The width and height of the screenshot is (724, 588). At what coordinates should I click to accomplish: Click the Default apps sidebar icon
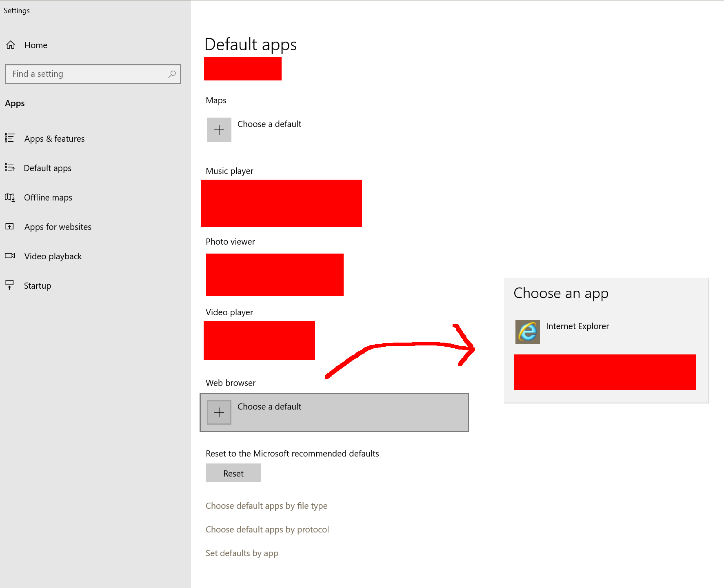pos(10,167)
